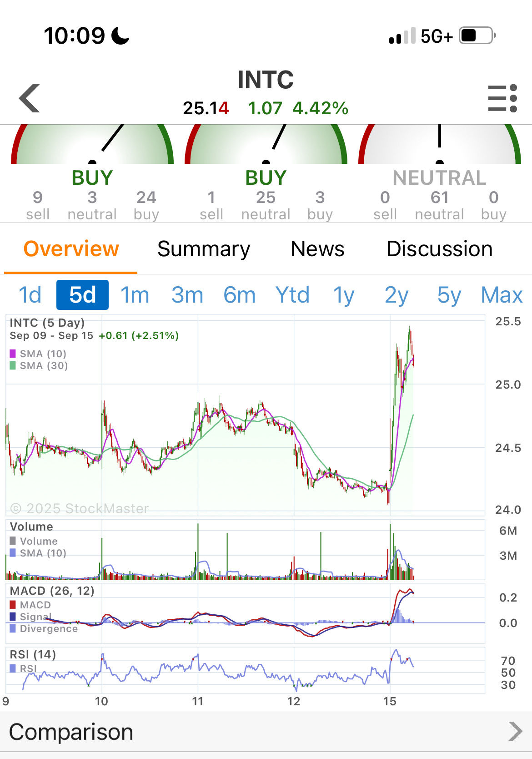
Task: Tap the Volume panel title
Action: point(31,526)
